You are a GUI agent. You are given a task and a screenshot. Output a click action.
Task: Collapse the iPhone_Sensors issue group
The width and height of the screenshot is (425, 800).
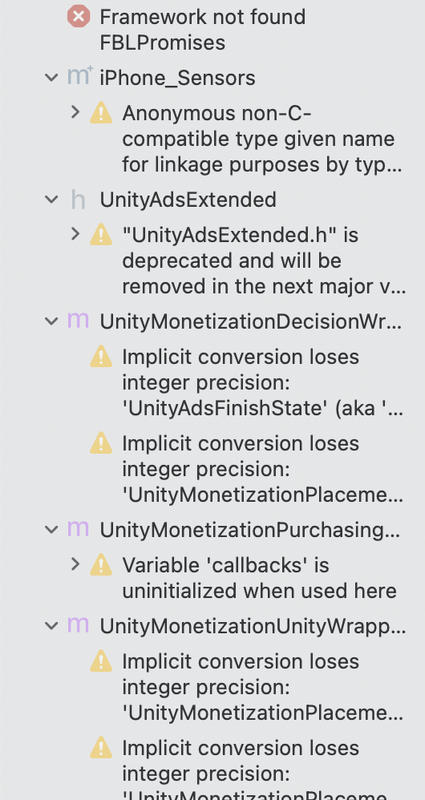point(52,78)
